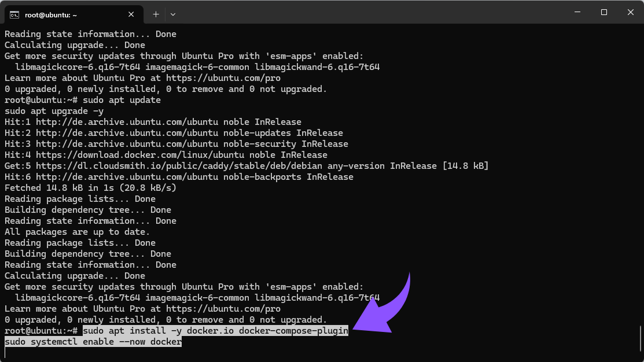Maximize the terminal window
Screen dimensions: 644x362
(x=603, y=12)
